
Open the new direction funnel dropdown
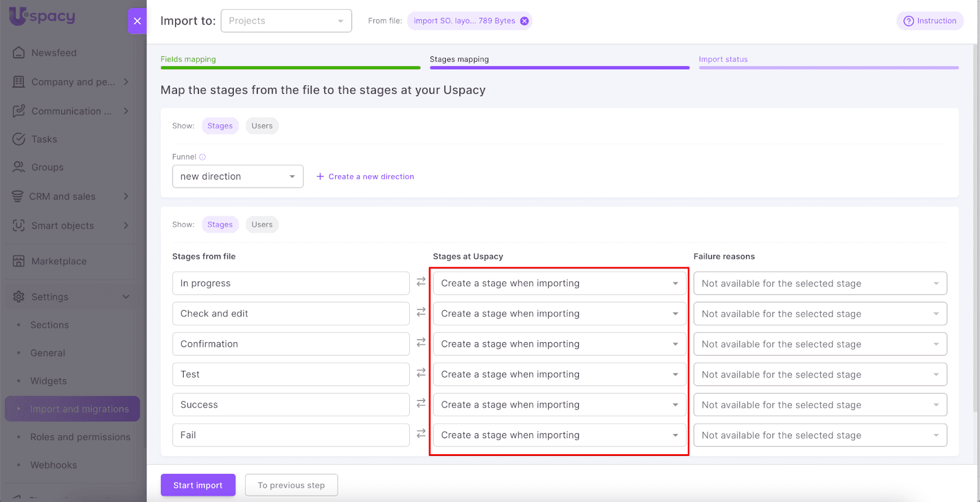pos(238,177)
